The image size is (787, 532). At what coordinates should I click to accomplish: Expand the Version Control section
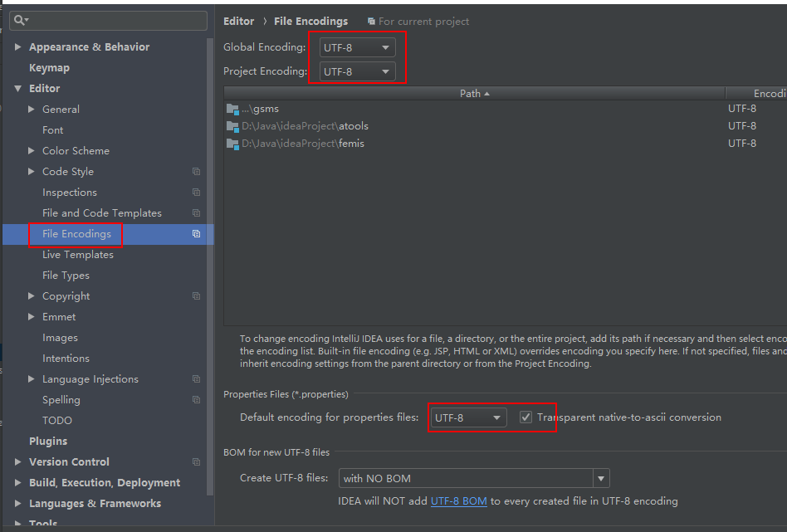(x=18, y=461)
